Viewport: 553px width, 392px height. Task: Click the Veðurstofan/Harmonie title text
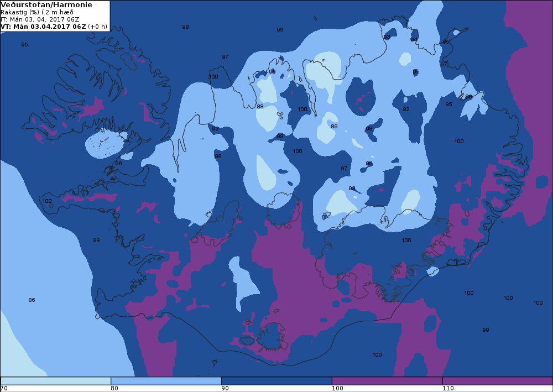pos(46,5)
